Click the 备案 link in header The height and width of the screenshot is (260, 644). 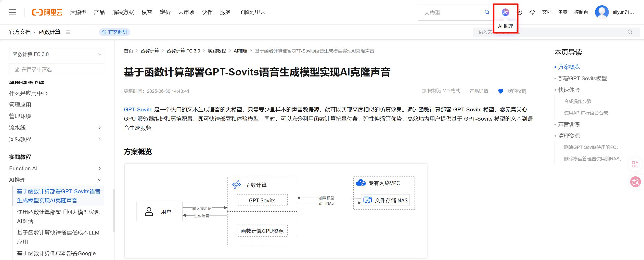coord(563,12)
